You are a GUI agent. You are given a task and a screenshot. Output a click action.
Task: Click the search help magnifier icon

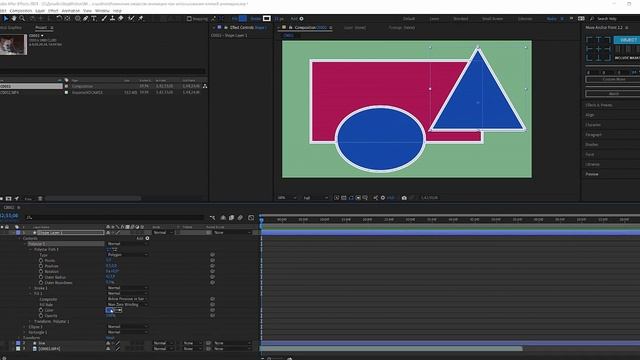click(x=592, y=19)
